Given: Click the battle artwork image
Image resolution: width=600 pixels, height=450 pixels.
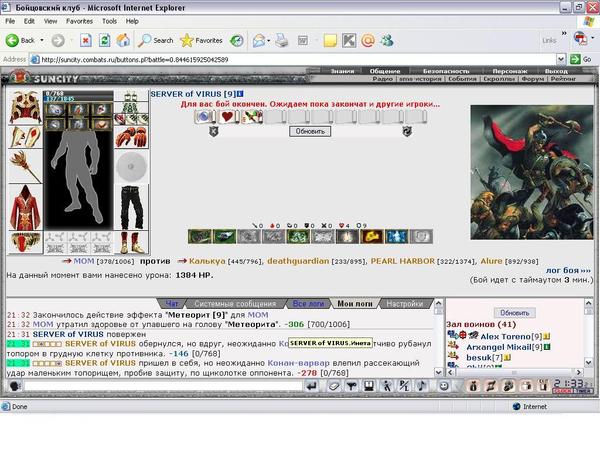Looking at the screenshot, I should (x=532, y=173).
